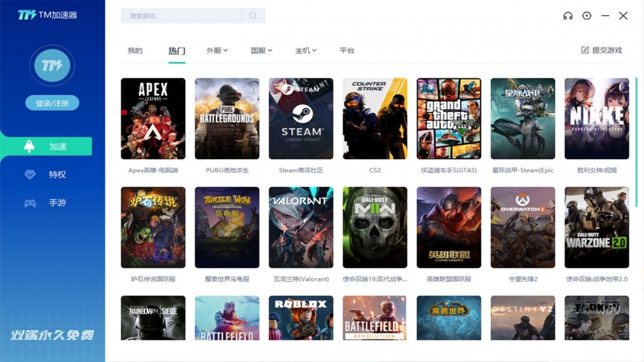This screenshot has width=644, height=362.
Task: Click the vertical scrollbar on the right
Action: point(636,142)
